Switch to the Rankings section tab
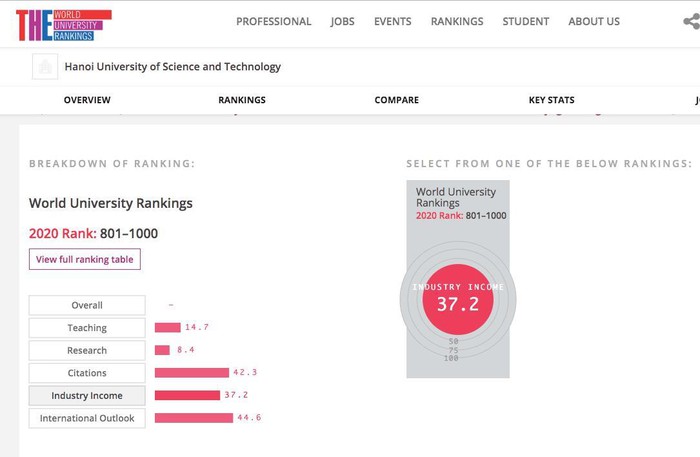Screen dimensions: 700x457 242,100
